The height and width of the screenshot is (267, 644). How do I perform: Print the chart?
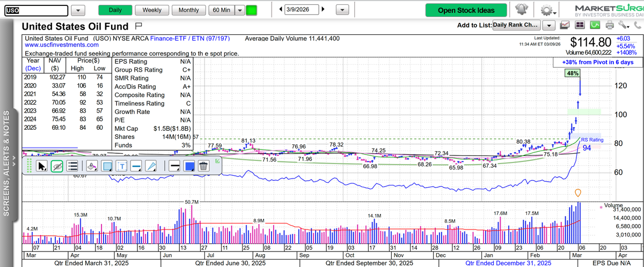click(610, 25)
